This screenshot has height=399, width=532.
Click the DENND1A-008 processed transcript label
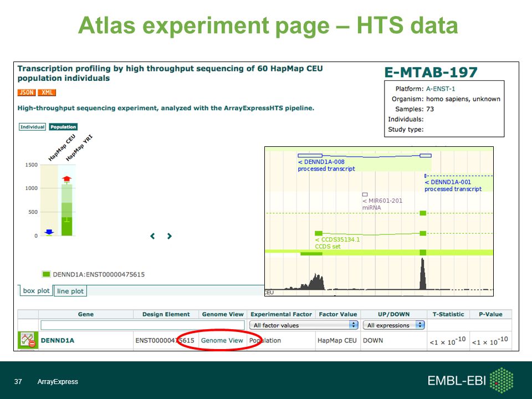click(x=326, y=165)
